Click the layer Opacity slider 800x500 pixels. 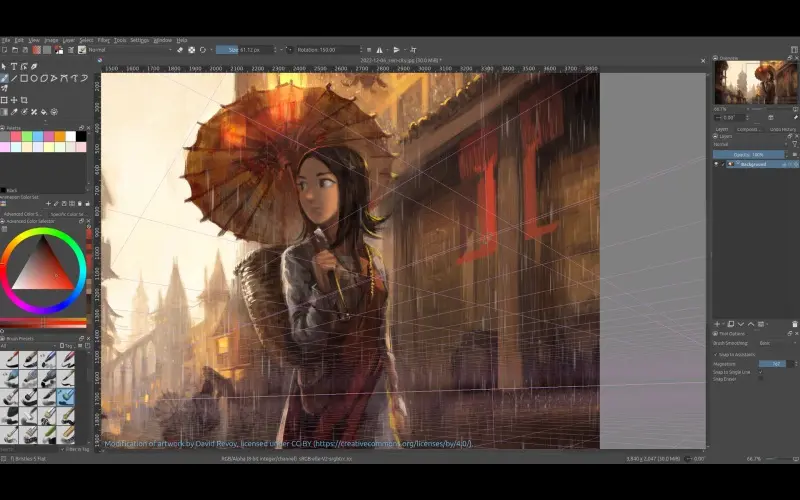(x=750, y=155)
